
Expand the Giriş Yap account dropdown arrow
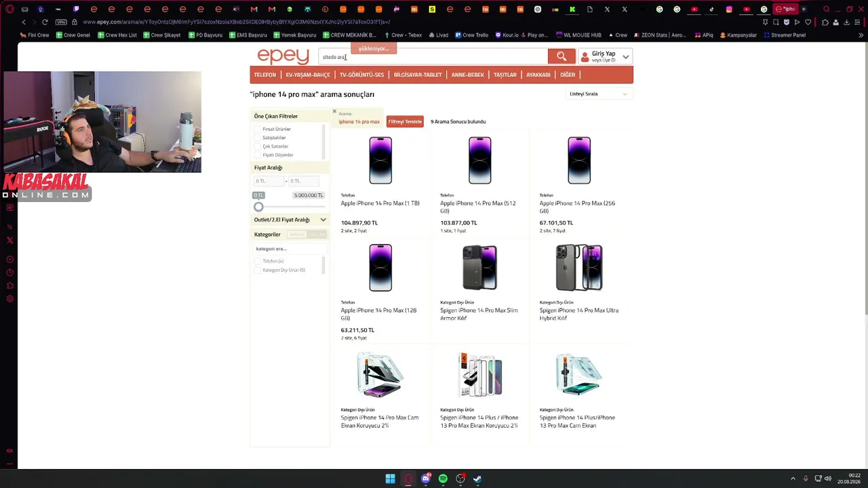(x=626, y=57)
